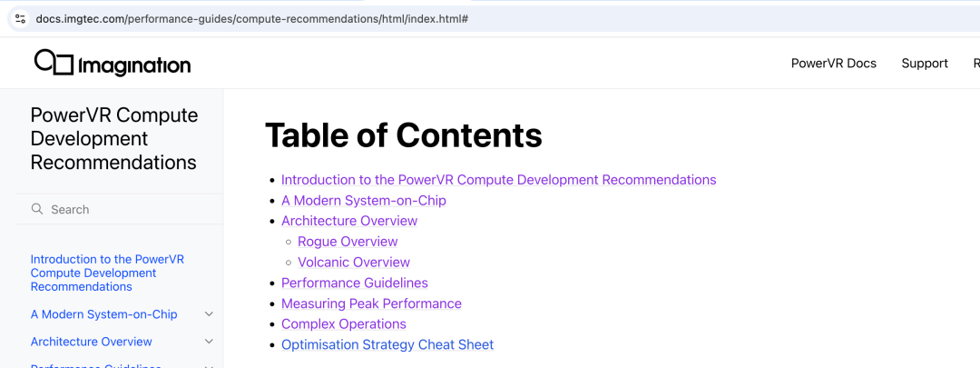Navigate to Performance Guidelines link
Viewport: 980px width, 368px height.
coord(354,283)
